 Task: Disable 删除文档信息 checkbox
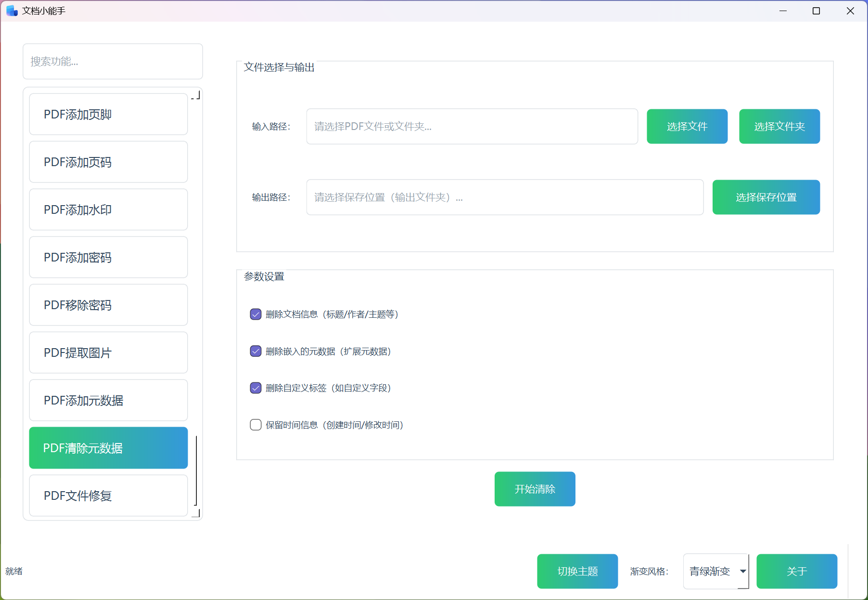(255, 314)
